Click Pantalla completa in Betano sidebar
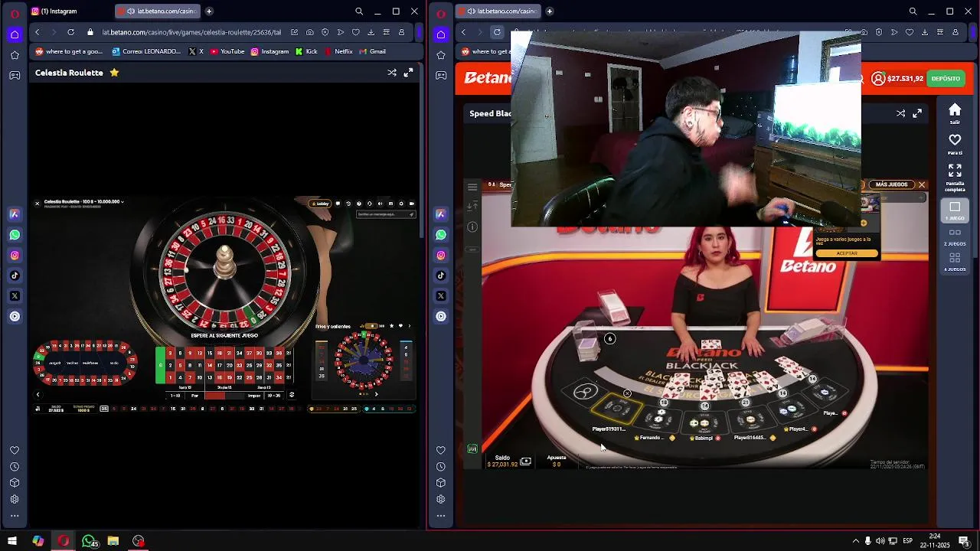Image resolution: width=980 pixels, height=551 pixels. (955, 178)
